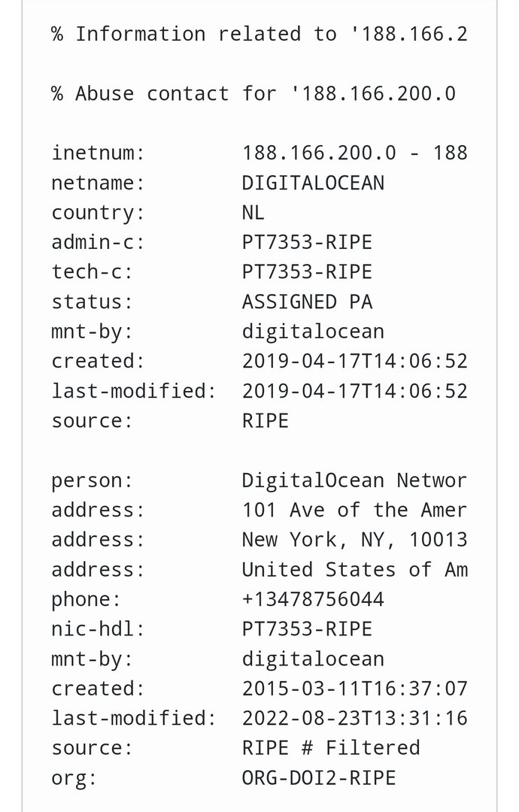Select the org value ORG-DOI2-RIPE
The width and height of the screenshot is (519, 812).
pyautogui.click(x=319, y=777)
